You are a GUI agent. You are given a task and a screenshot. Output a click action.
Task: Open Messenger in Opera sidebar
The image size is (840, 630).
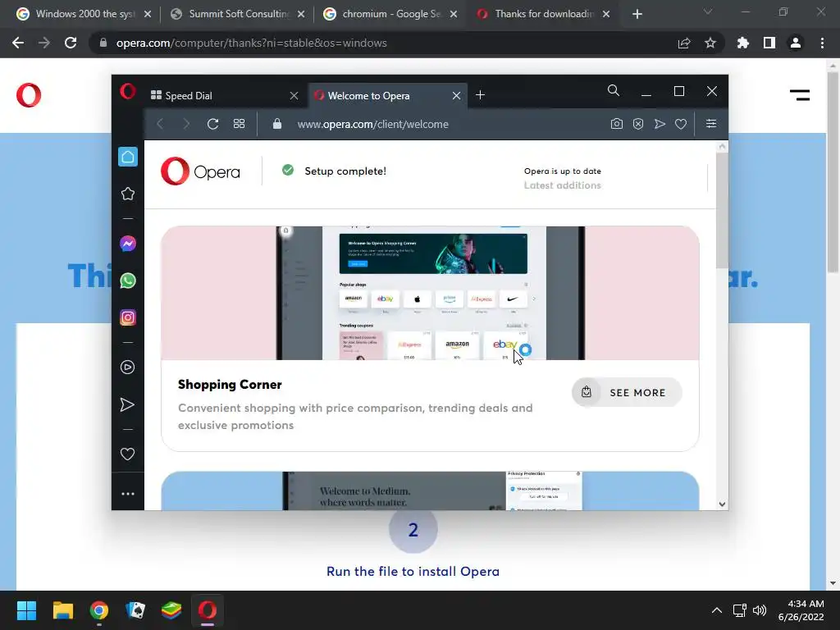tap(127, 244)
